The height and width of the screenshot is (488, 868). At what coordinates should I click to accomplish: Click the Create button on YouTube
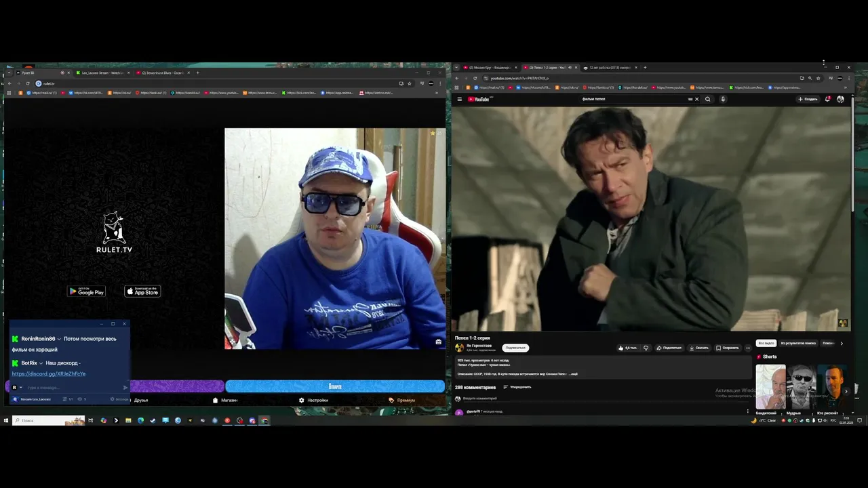click(x=808, y=99)
